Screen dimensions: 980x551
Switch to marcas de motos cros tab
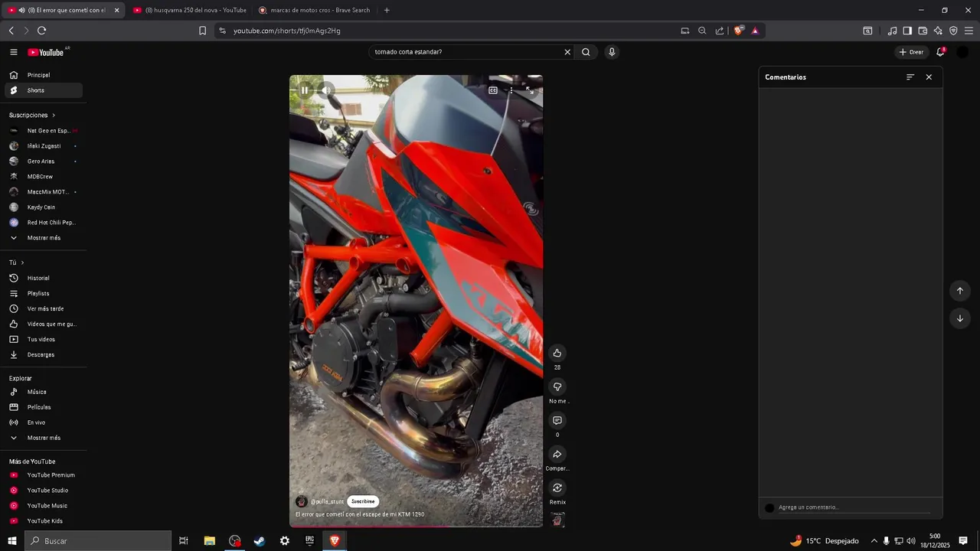pos(314,10)
